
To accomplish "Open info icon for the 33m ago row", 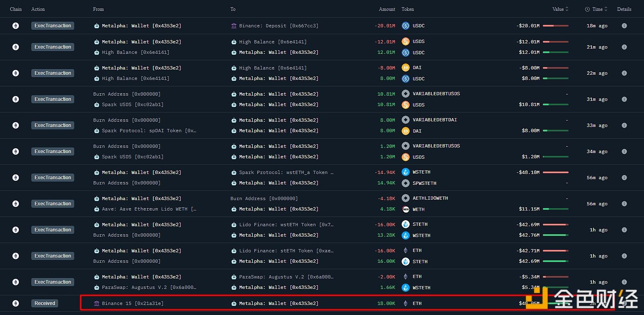I will pos(624,125).
